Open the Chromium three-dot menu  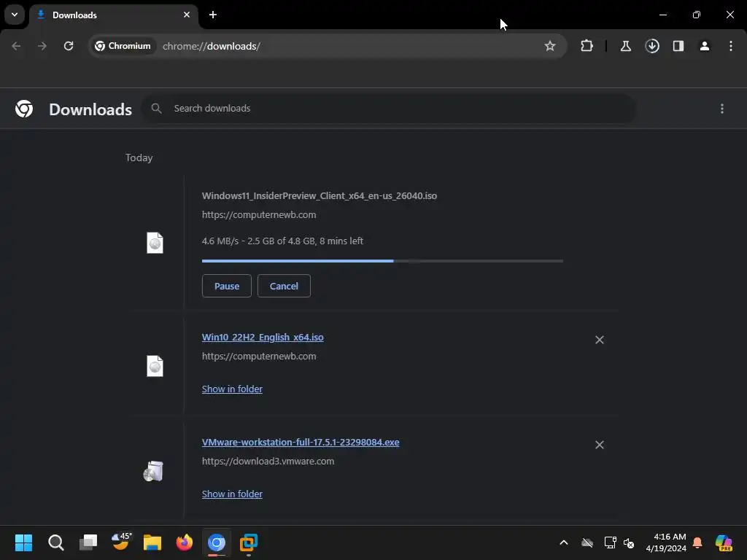(x=731, y=46)
